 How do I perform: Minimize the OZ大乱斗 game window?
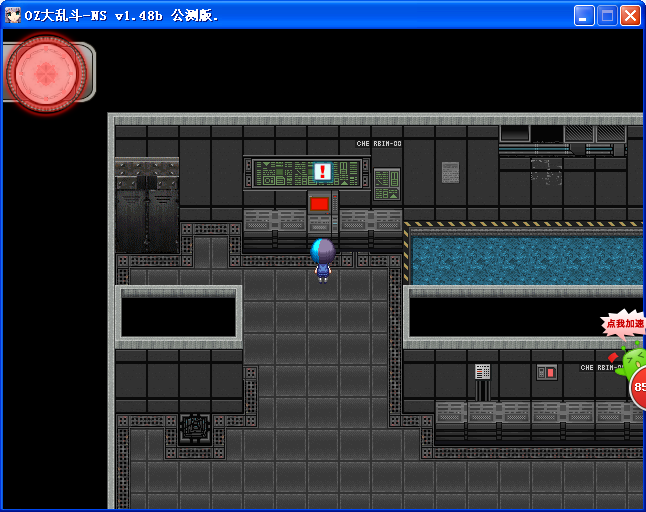click(584, 16)
